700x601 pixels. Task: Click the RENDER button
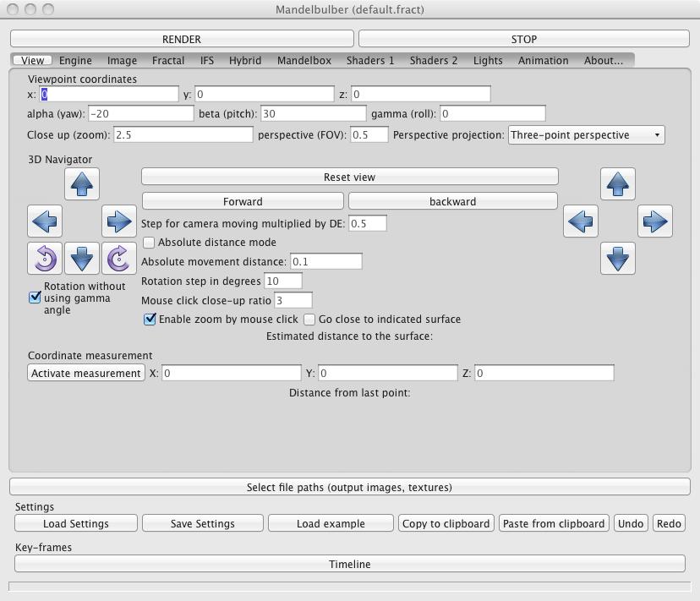click(182, 39)
